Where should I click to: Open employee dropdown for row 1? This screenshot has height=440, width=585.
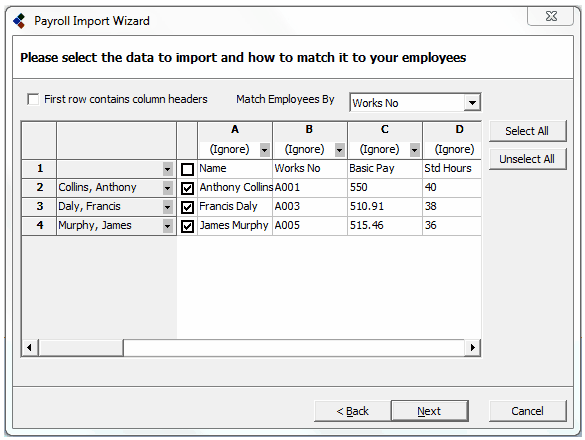[x=168, y=169]
